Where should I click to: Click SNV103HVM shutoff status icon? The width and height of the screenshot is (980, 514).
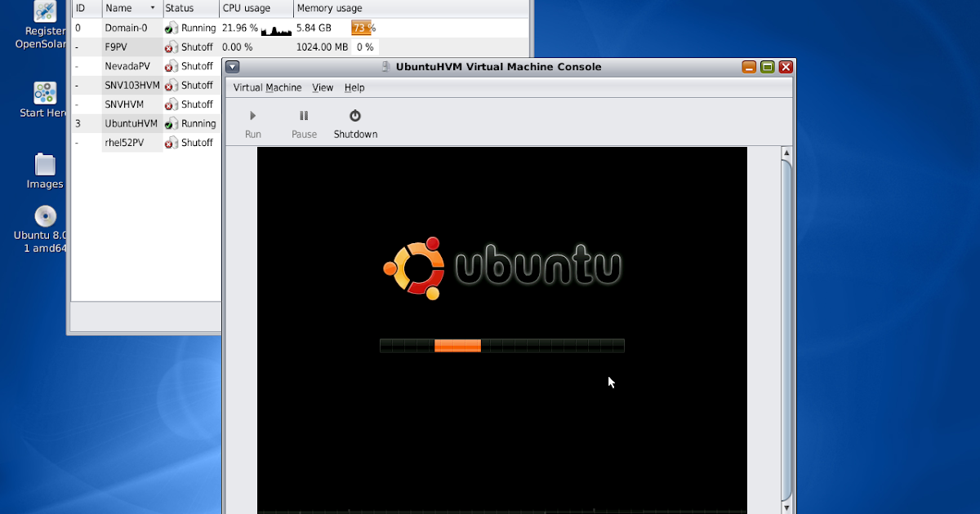pyautogui.click(x=171, y=85)
